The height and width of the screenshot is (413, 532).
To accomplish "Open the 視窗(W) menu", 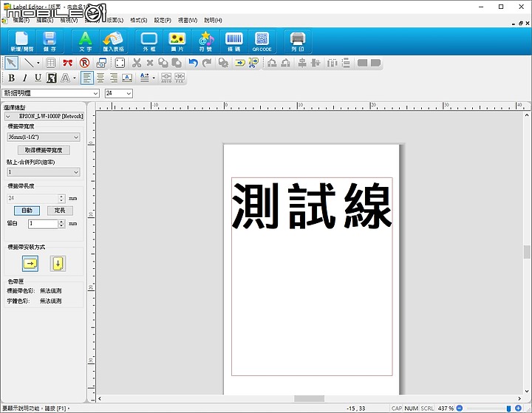I will pyautogui.click(x=188, y=21).
